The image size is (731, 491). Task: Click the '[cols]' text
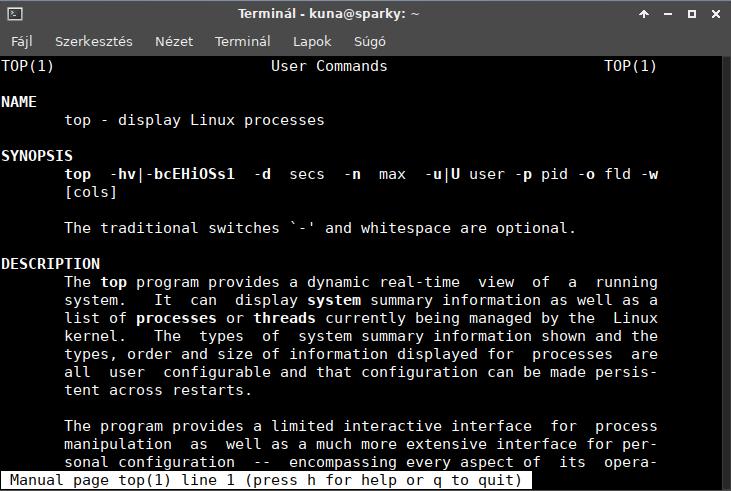coord(91,192)
